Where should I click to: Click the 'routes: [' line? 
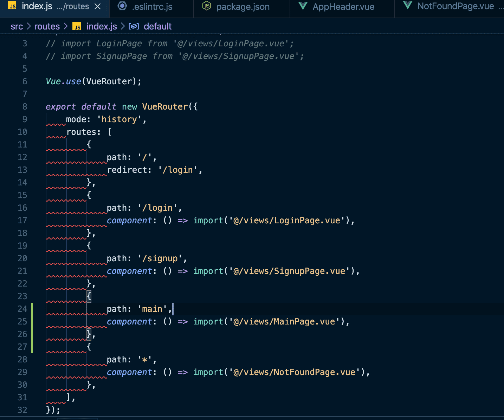[89, 132]
